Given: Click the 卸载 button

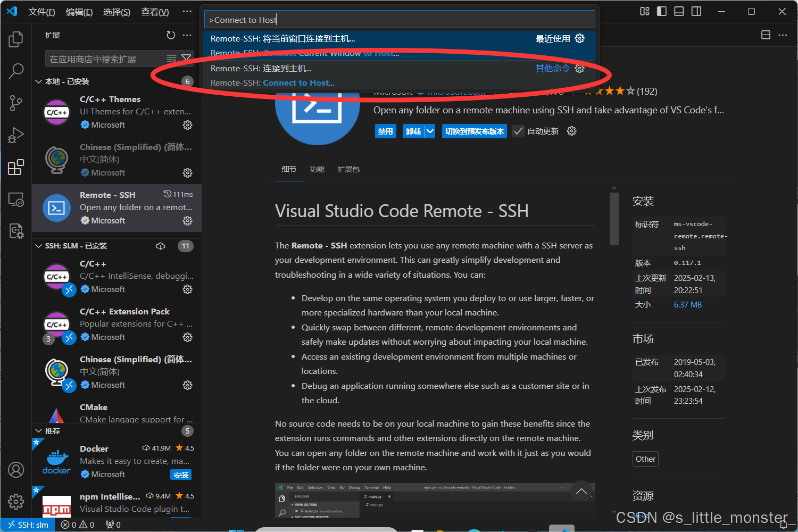Looking at the screenshot, I should pyautogui.click(x=413, y=131).
